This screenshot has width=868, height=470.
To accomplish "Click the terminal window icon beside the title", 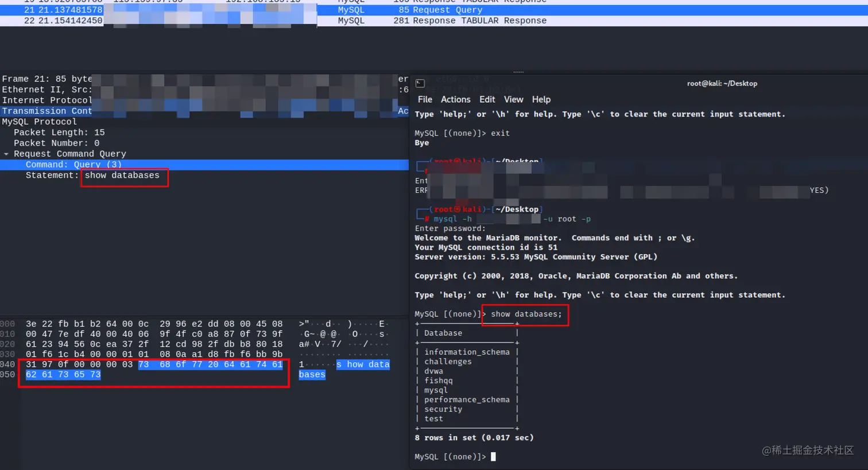I will pyautogui.click(x=420, y=83).
